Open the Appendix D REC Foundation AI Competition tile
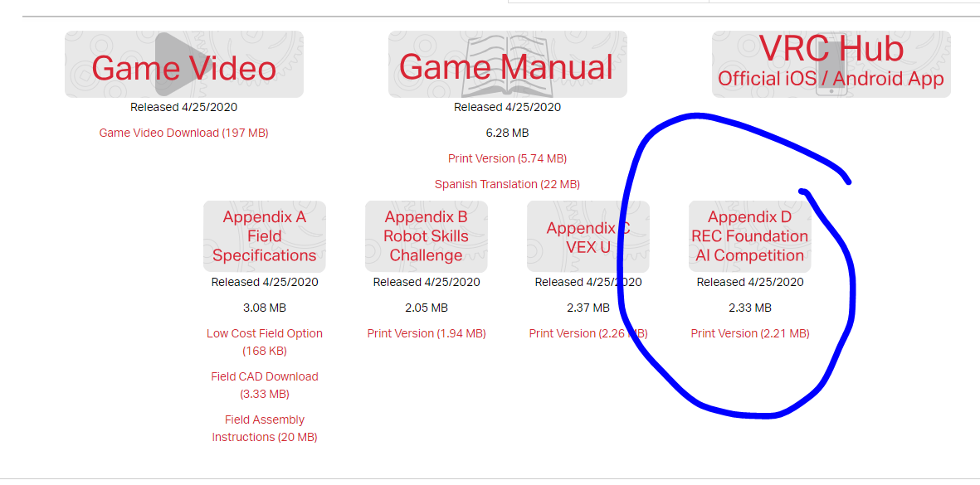 (750, 236)
